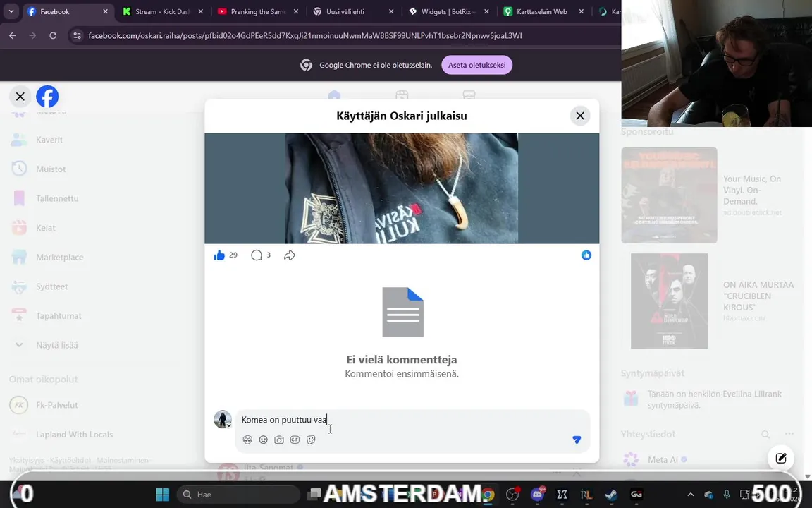Image resolution: width=812 pixels, height=508 pixels.
Task: Open the Lapland With Locals shortcut
Action: 74,435
